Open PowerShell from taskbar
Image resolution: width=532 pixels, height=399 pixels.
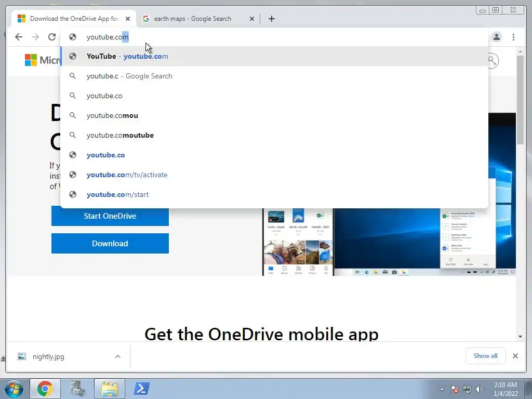pyautogui.click(x=141, y=389)
